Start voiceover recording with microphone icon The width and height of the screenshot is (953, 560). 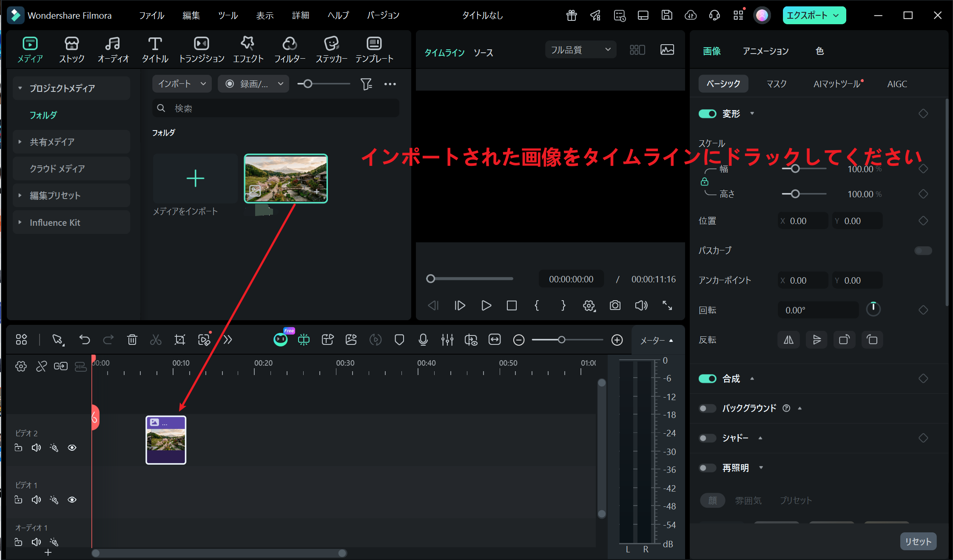point(423,340)
